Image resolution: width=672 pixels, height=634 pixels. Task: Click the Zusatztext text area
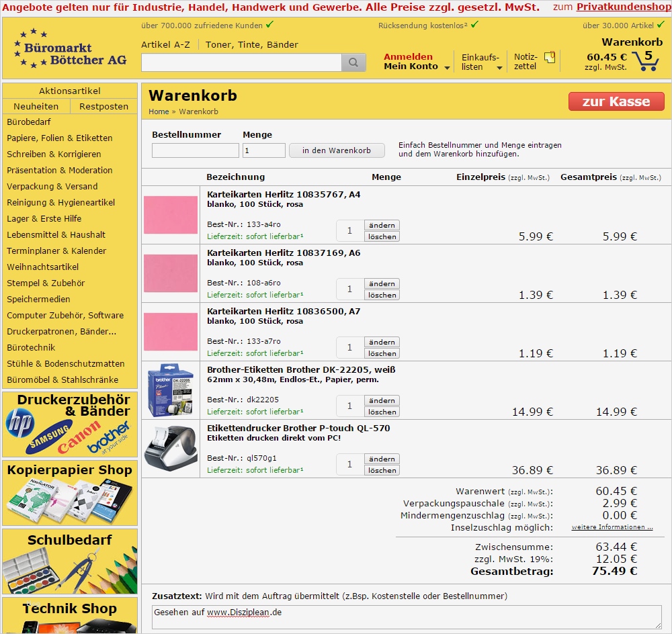[407, 617]
